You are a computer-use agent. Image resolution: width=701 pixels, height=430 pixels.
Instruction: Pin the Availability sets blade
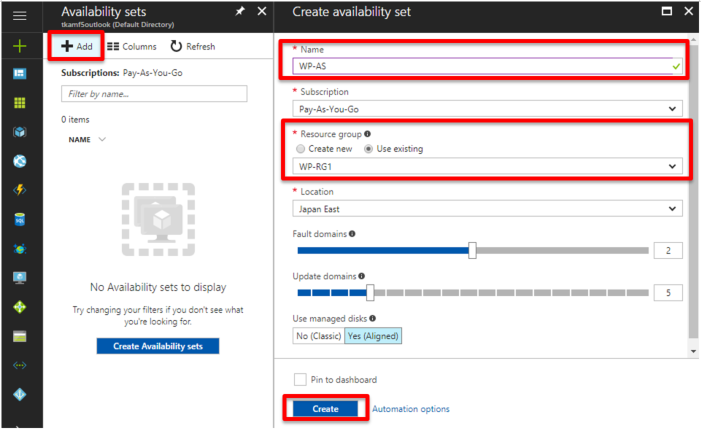(x=240, y=11)
